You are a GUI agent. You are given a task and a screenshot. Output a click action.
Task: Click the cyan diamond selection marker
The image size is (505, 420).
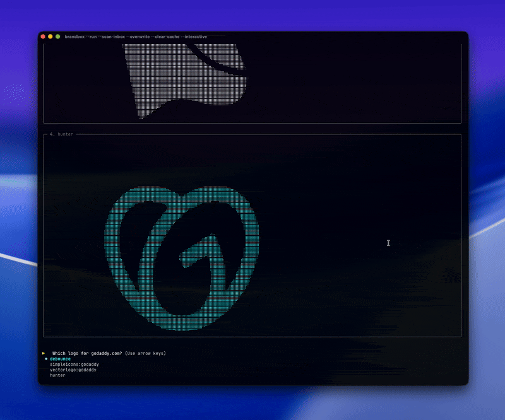click(x=46, y=359)
